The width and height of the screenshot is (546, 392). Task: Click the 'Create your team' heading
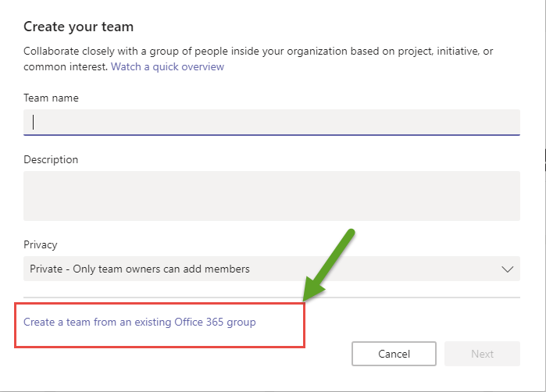pos(78,27)
